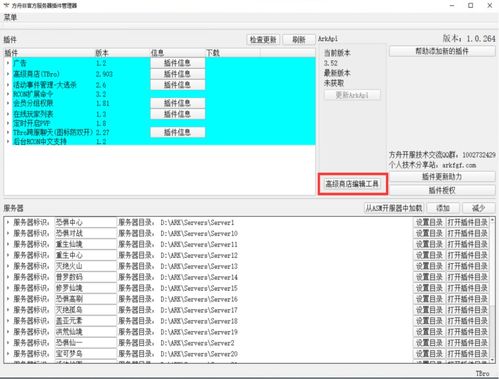Click the 添加 server button
499x379 pixels.
(443, 208)
